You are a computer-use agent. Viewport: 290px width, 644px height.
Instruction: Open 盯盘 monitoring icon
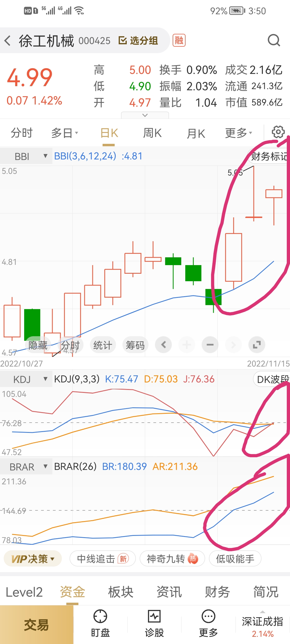(100, 623)
